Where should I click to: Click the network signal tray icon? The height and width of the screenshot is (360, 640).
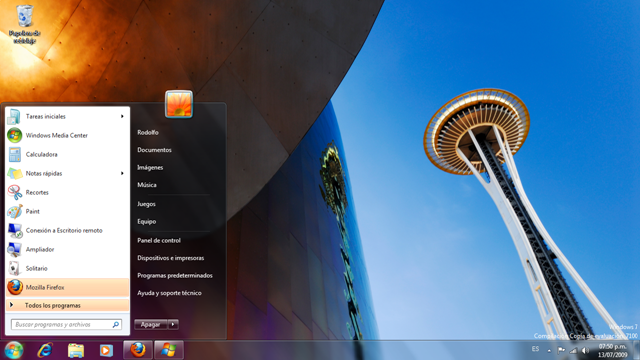click(x=573, y=350)
